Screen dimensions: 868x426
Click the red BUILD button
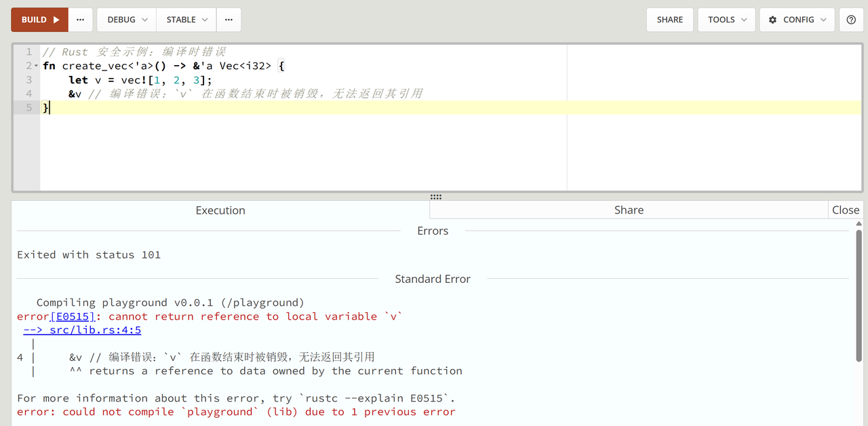[x=40, y=20]
